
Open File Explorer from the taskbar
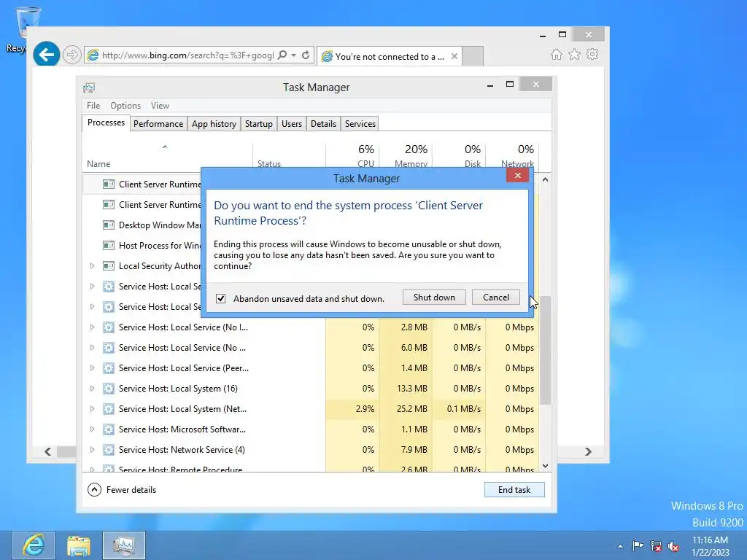click(x=79, y=545)
